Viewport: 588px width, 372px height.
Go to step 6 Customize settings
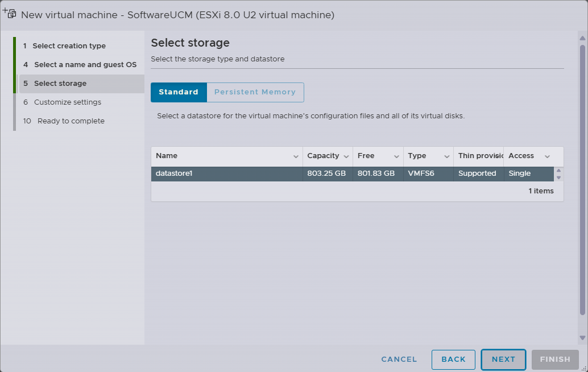pos(62,102)
